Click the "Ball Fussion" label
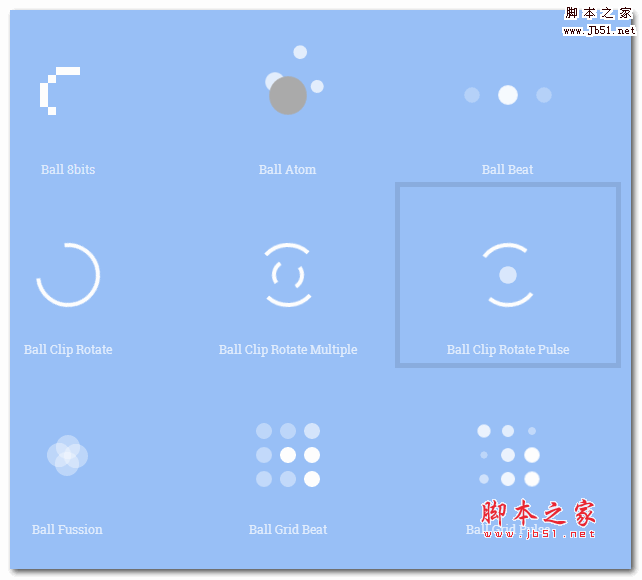This screenshot has height=580, width=642. coord(67,530)
